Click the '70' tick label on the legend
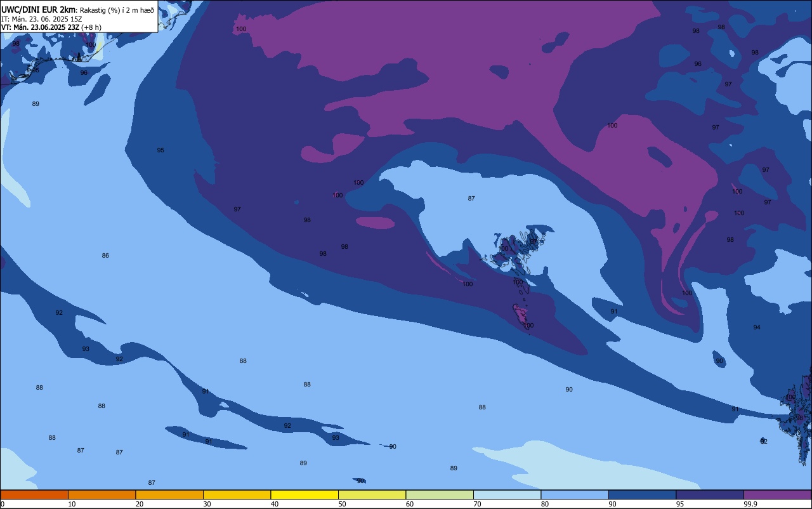Screen dimensions: 812x509 [477, 504]
